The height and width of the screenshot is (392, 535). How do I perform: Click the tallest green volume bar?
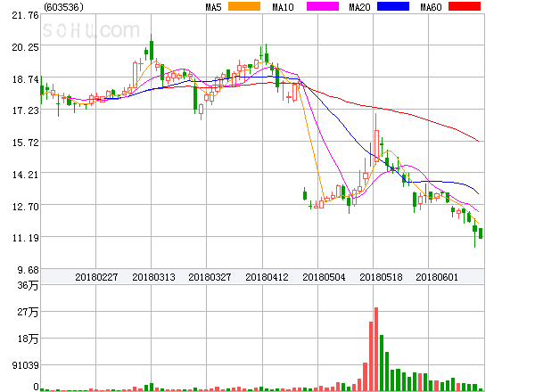click(x=382, y=363)
